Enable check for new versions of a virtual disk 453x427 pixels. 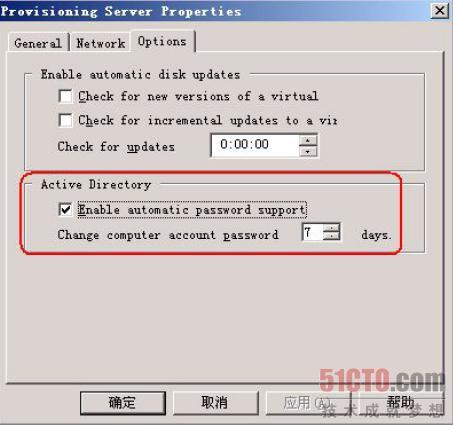(x=65, y=96)
